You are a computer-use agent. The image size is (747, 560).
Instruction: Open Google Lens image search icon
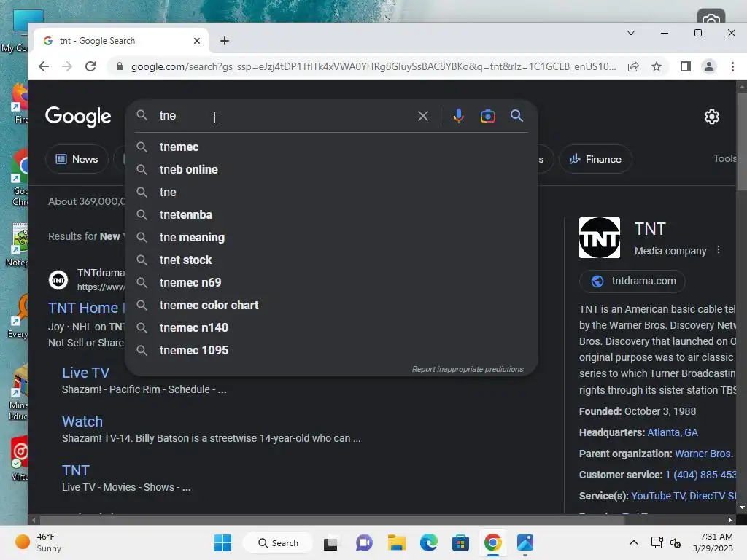(487, 116)
